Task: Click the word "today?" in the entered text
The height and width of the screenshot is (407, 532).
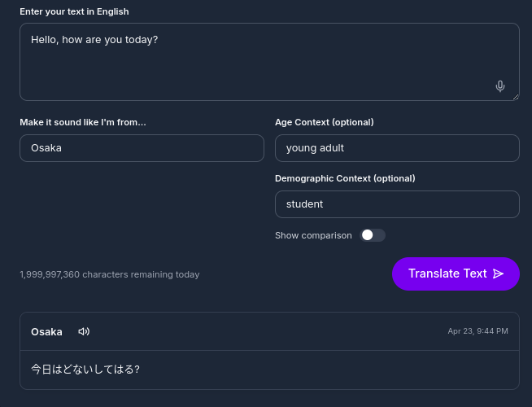Action: tap(141, 39)
